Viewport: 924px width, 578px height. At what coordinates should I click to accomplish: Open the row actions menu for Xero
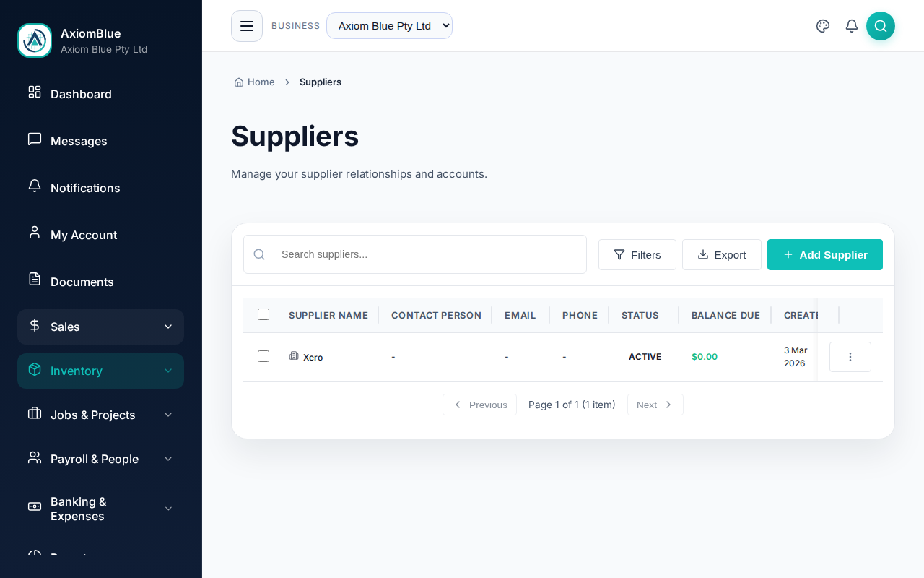coord(850,357)
